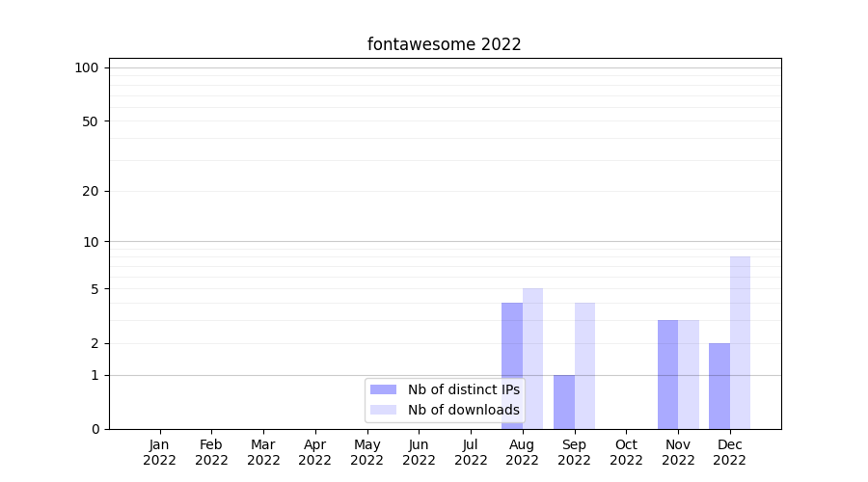Click the Nov 2022 distinct IPs bar
The width and height of the screenshot is (868, 482).
point(667,374)
